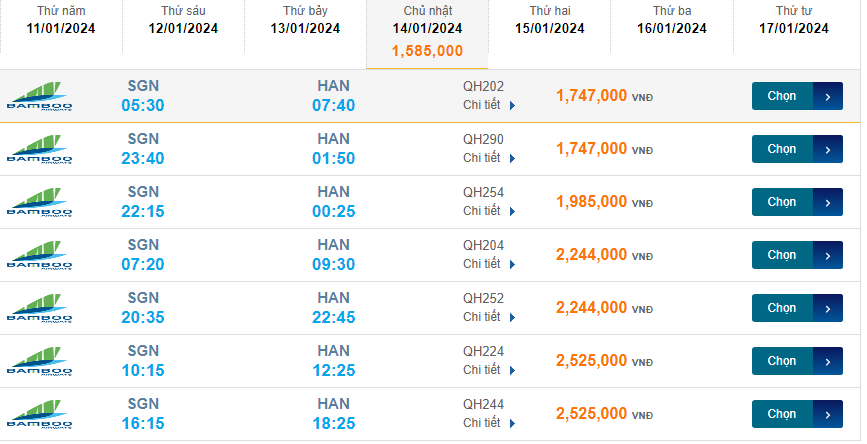Expand Chi tiết for flight QH202
Image resolution: width=867 pixels, height=444 pixels.
(489, 104)
